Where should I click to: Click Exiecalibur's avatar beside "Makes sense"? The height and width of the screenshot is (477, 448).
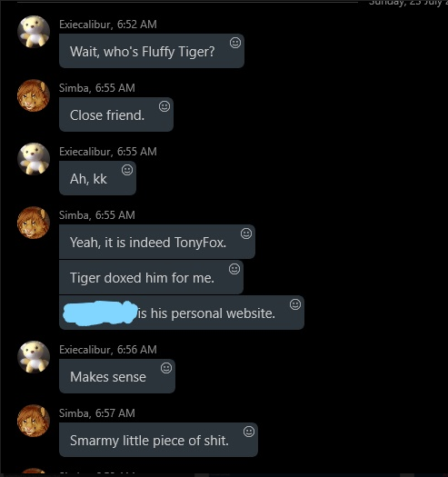(34, 357)
